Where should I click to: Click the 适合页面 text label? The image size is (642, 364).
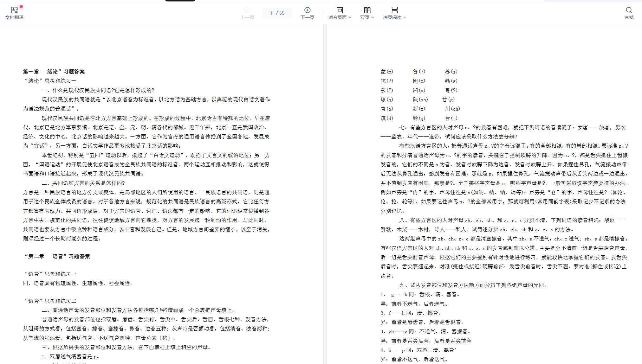click(x=337, y=17)
